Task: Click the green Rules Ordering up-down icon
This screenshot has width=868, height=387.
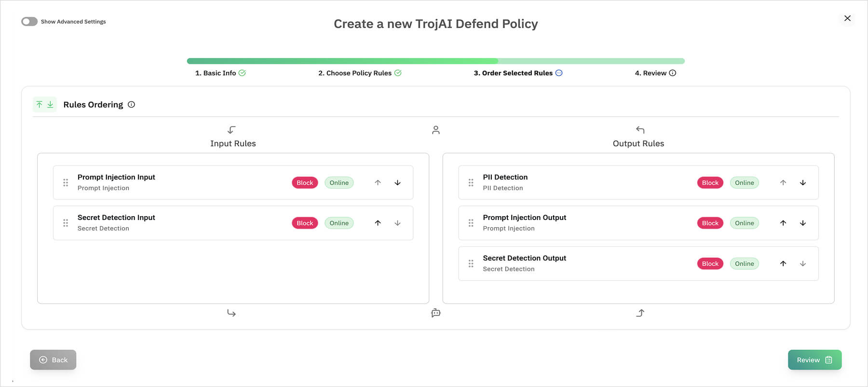Action: (x=45, y=104)
